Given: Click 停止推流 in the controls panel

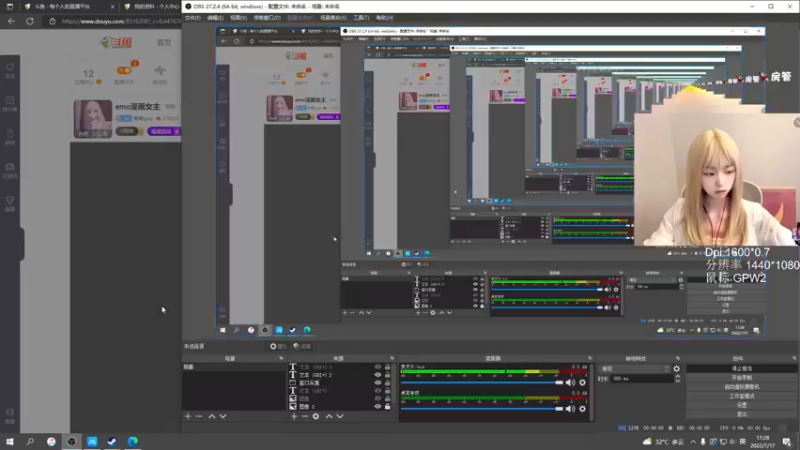Looking at the screenshot, I should 741,368.
